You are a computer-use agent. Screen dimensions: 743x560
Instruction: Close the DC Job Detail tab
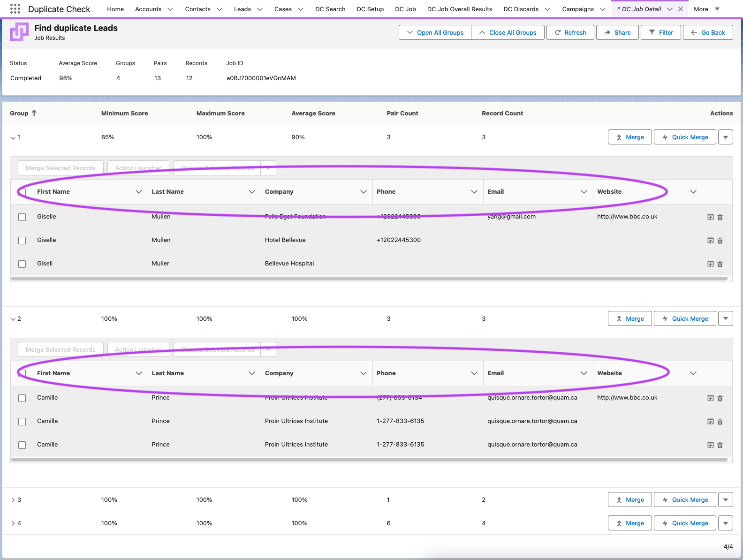pyautogui.click(x=681, y=9)
